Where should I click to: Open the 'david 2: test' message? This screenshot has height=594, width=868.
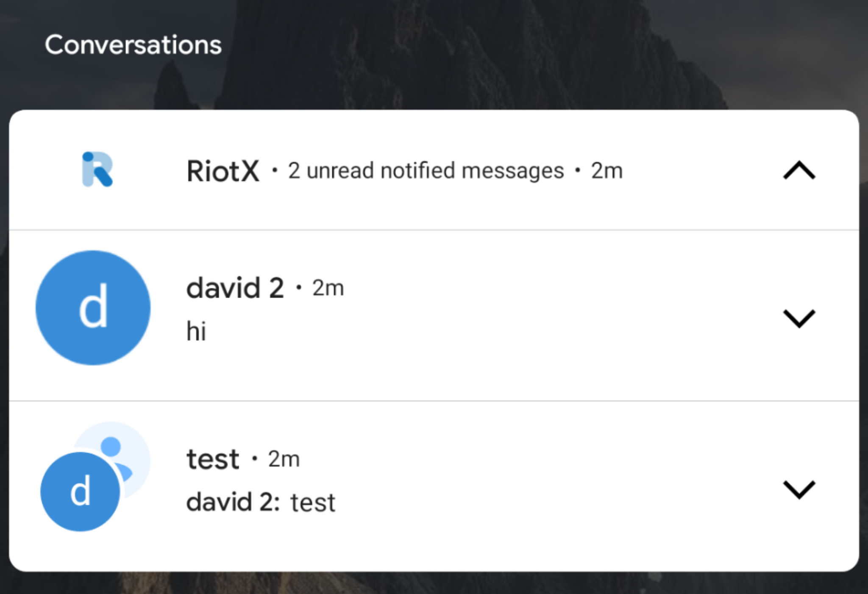coord(261,503)
